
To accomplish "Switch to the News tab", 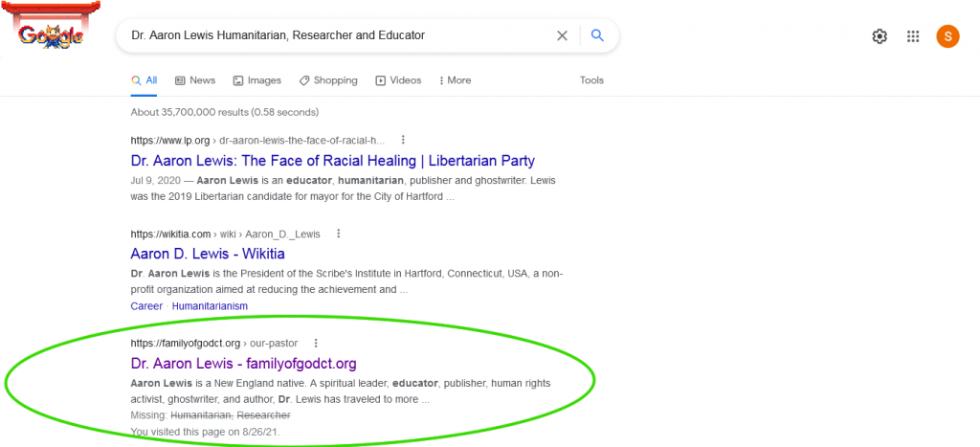I will tap(195, 80).
